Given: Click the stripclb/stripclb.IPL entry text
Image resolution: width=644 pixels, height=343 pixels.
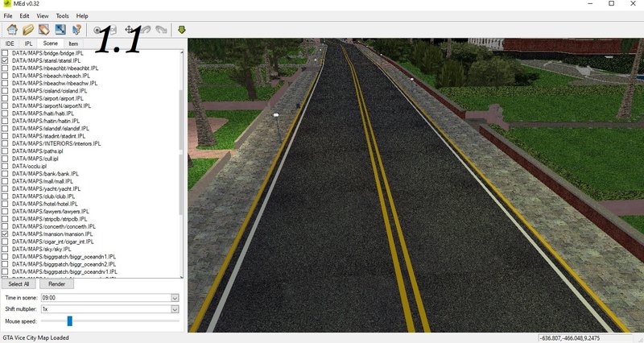Looking at the screenshot, I should [49, 219].
